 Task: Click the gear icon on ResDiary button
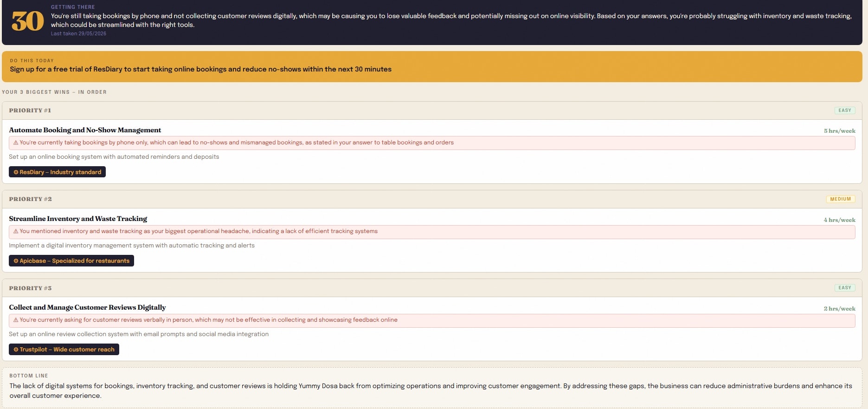click(x=16, y=172)
